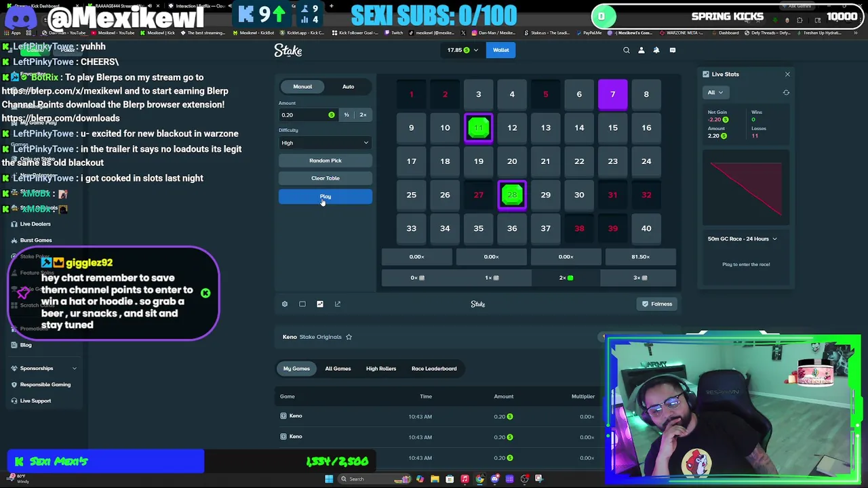Favorite Keno with the star icon
Viewport: 868px width, 488px height.
349,337
